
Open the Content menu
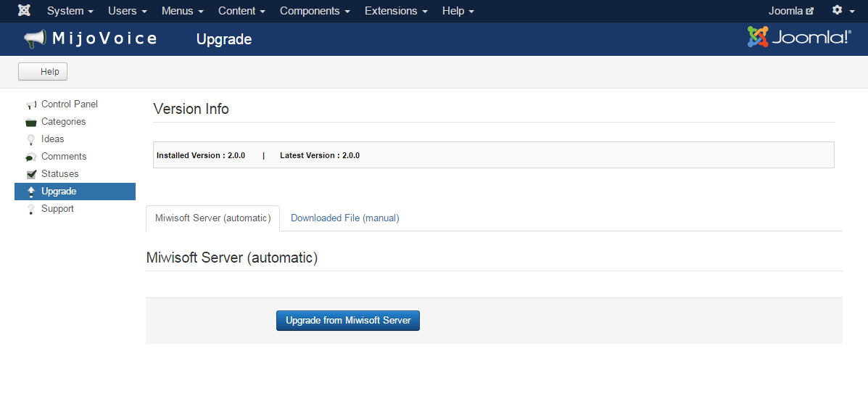(241, 11)
